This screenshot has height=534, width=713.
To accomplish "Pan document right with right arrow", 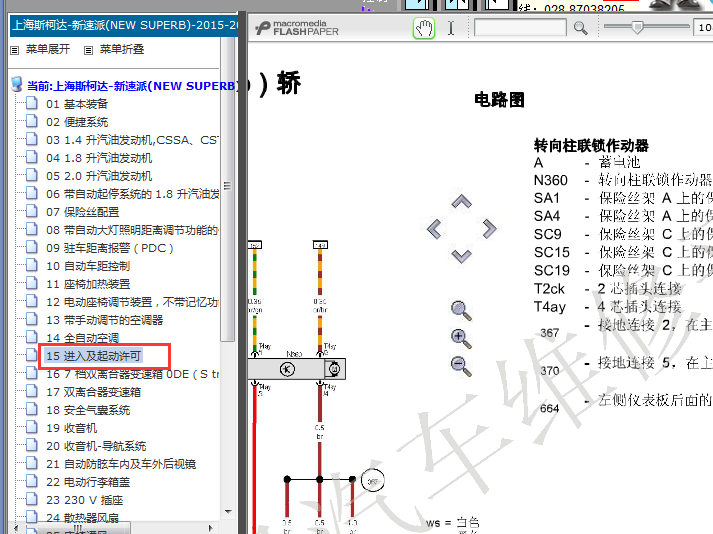I will coord(489,228).
